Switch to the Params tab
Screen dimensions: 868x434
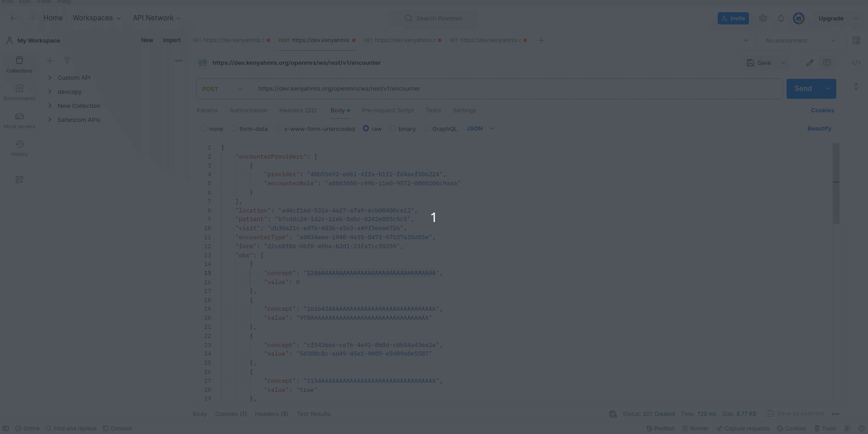(207, 111)
